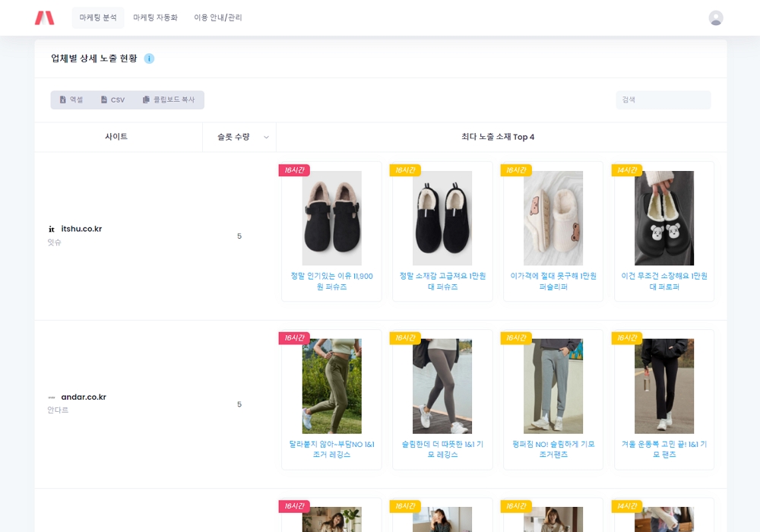The width and height of the screenshot is (760, 532).
Task: Click the bear slipper 퍼슬리퍼 thumbnail
Action: (x=553, y=218)
